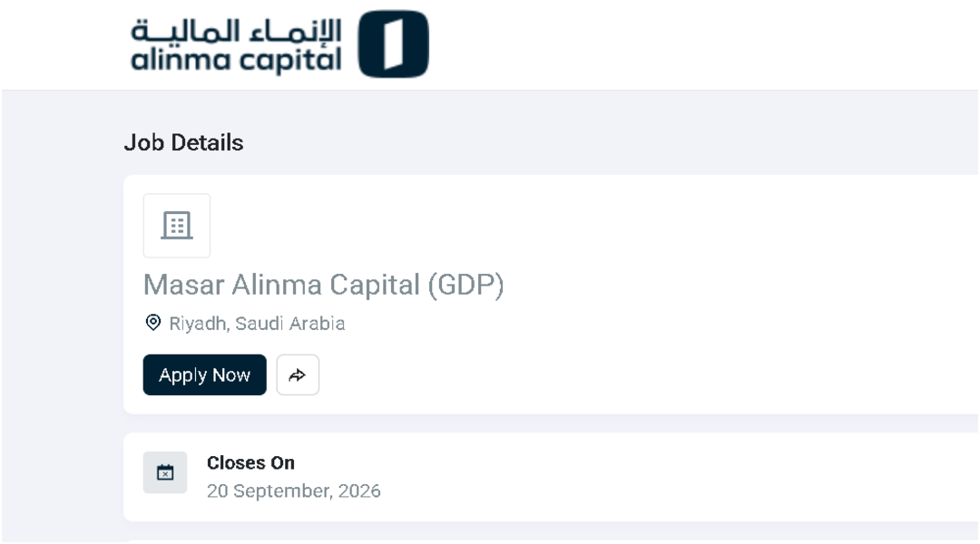
Task: Click the Apply Now button
Action: 204,374
